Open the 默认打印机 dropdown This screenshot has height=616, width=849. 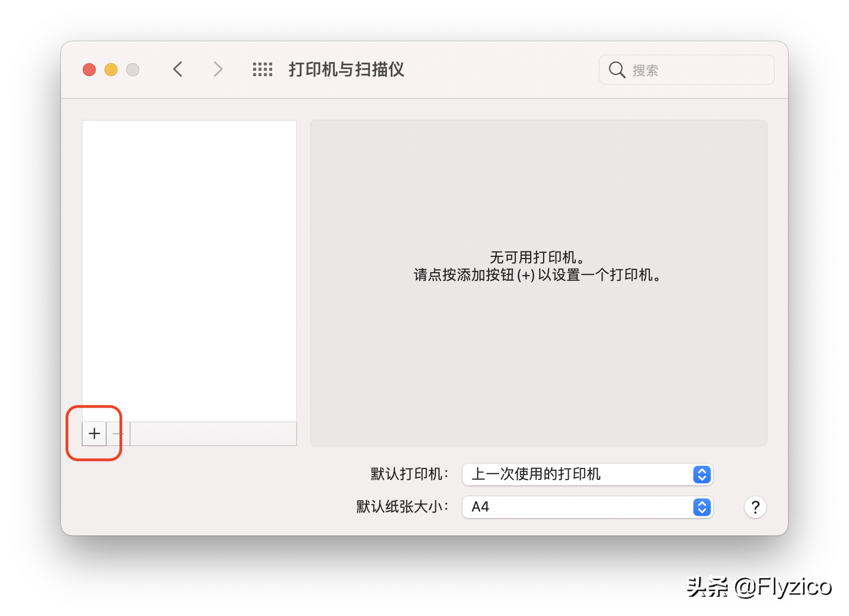pyautogui.click(x=587, y=475)
